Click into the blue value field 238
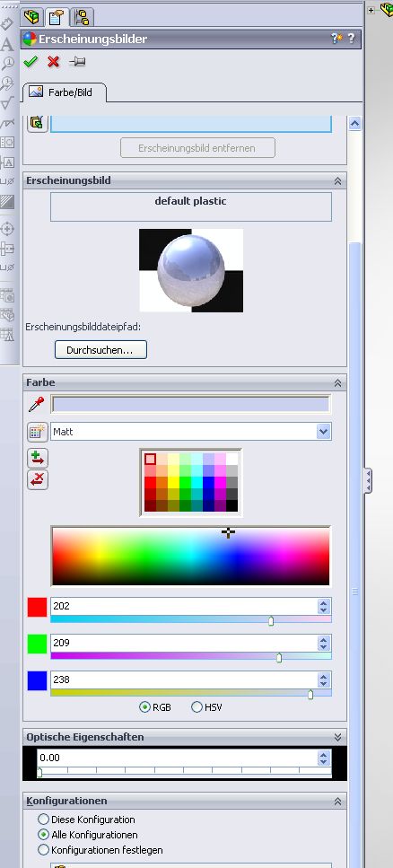The height and width of the screenshot is (868, 393). pos(184,679)
